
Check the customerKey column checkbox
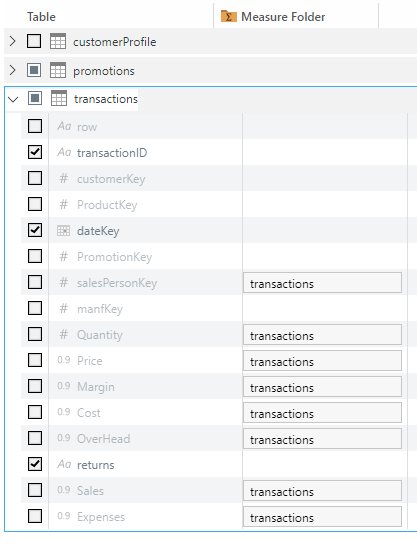[35, 178]
